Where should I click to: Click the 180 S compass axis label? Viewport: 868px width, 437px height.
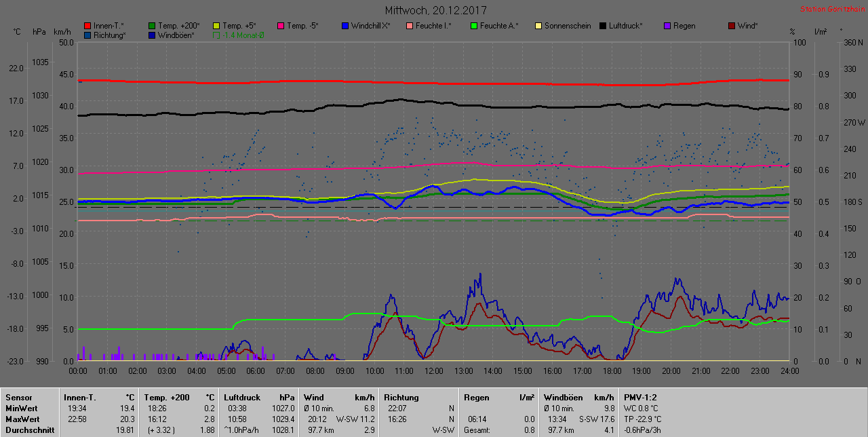852,202
